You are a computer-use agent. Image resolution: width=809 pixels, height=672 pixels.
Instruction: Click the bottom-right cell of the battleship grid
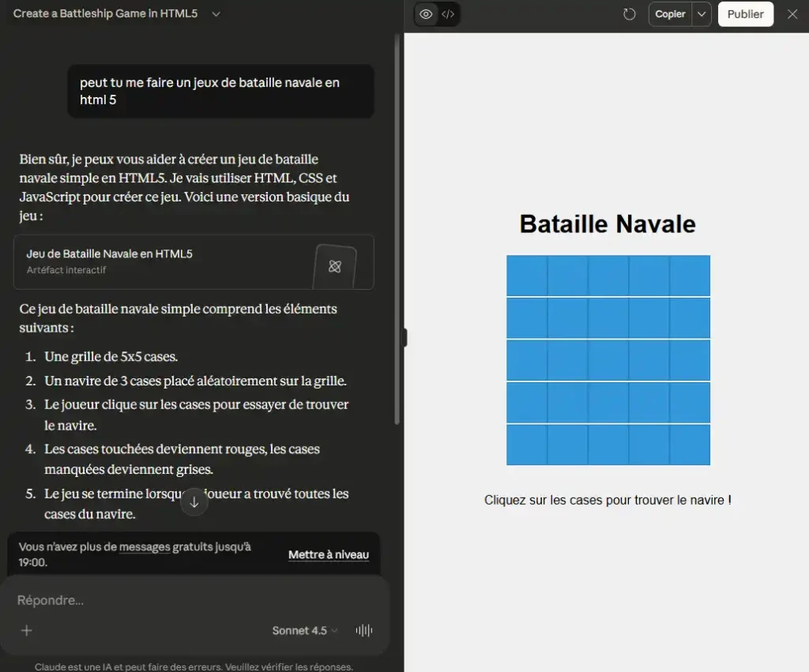tap(690, 445)
